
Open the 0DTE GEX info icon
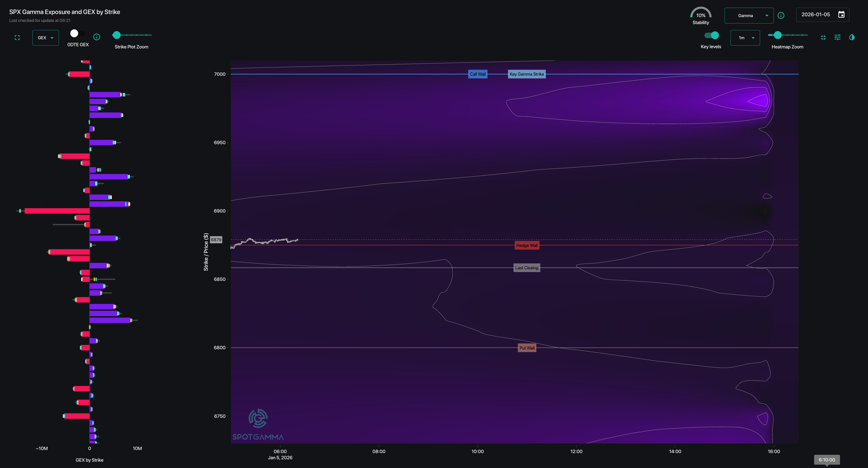pos(97,37)
